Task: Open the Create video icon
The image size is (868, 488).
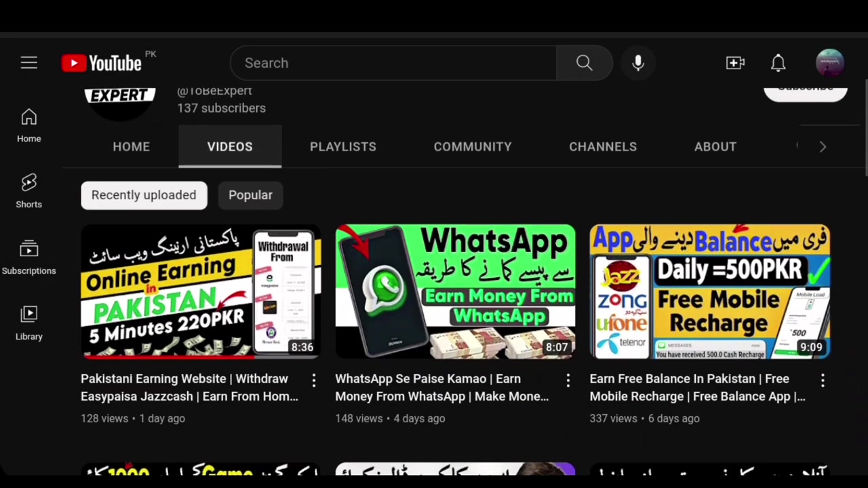Action: (736, 63)
